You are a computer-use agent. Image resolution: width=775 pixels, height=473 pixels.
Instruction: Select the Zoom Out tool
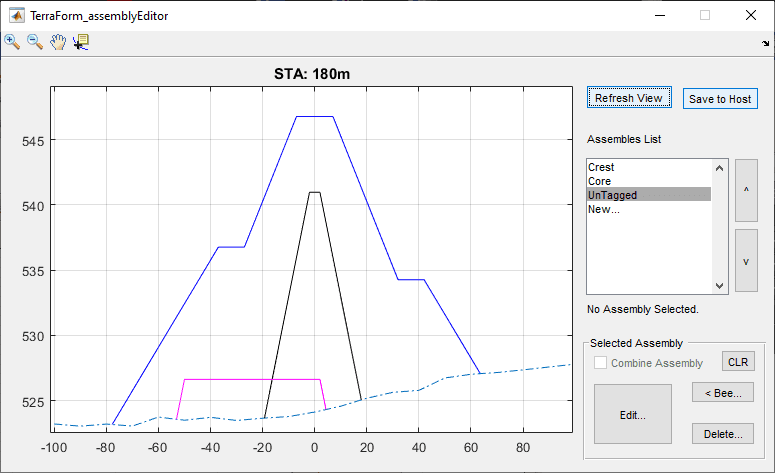pos(35,42)
